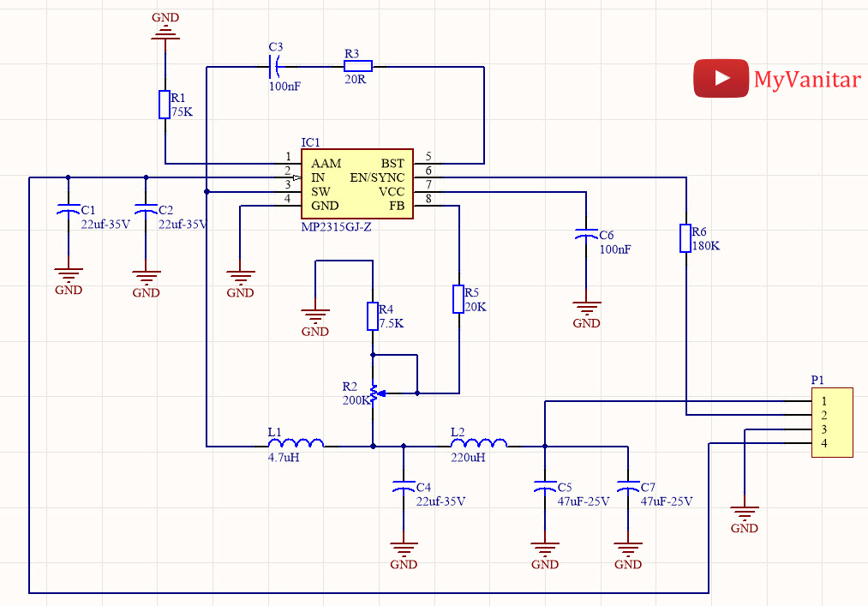Click the C4 22uf-35V capacitor symbol
The height and width of the screenshot is (606, 868).
(x=404, y=487)
